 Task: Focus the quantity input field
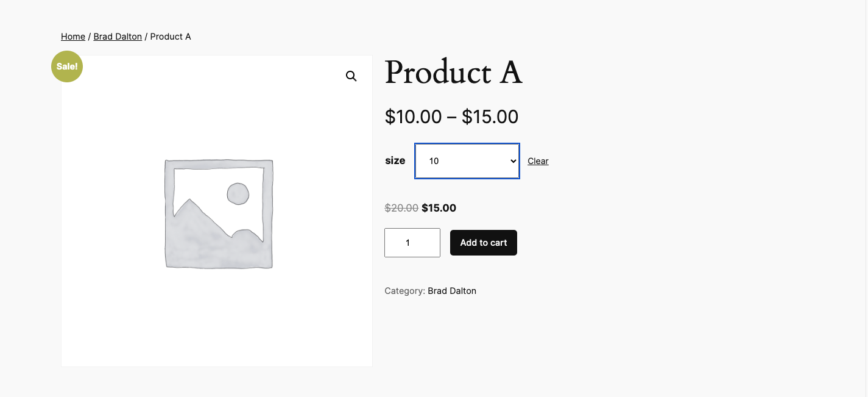412,243
